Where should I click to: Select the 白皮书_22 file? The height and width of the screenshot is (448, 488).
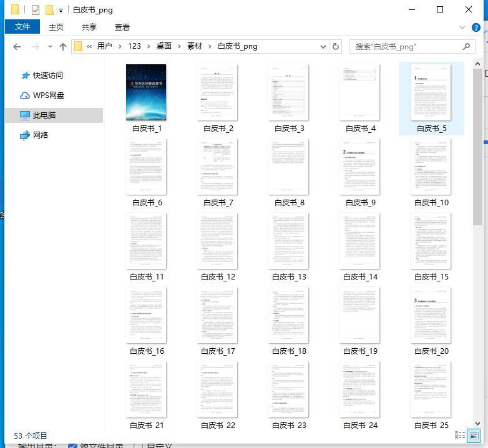tap(217, 395)
